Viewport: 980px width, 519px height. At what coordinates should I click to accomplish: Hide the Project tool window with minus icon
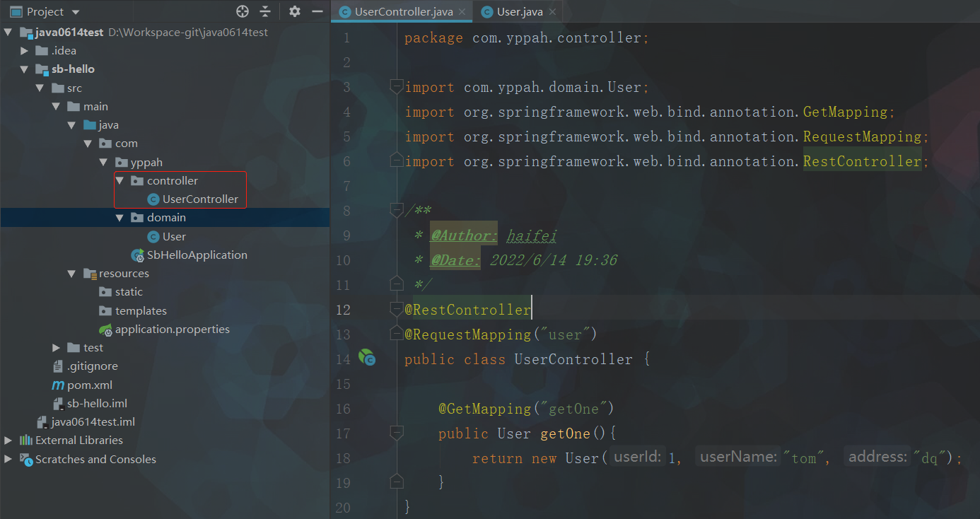317,11
